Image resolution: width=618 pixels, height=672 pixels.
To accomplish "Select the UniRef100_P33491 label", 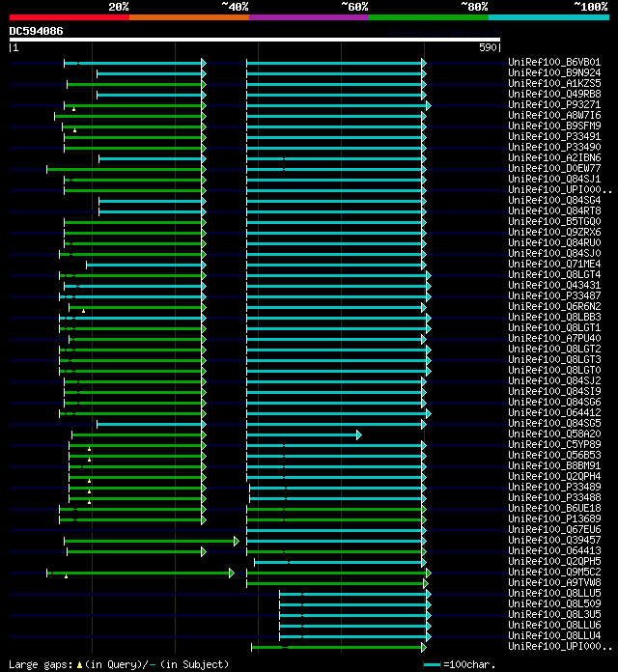I will click(x=554, y=136).
